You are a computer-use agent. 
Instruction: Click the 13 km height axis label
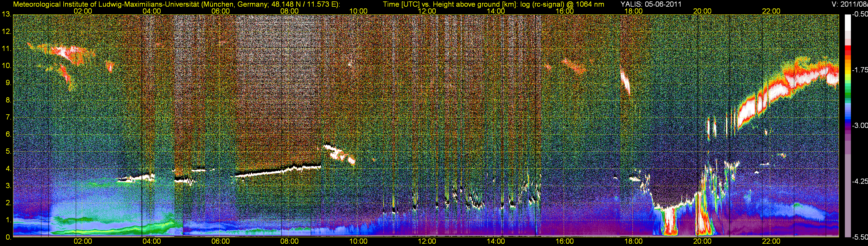pyautogui.click(x=6, y=14)
